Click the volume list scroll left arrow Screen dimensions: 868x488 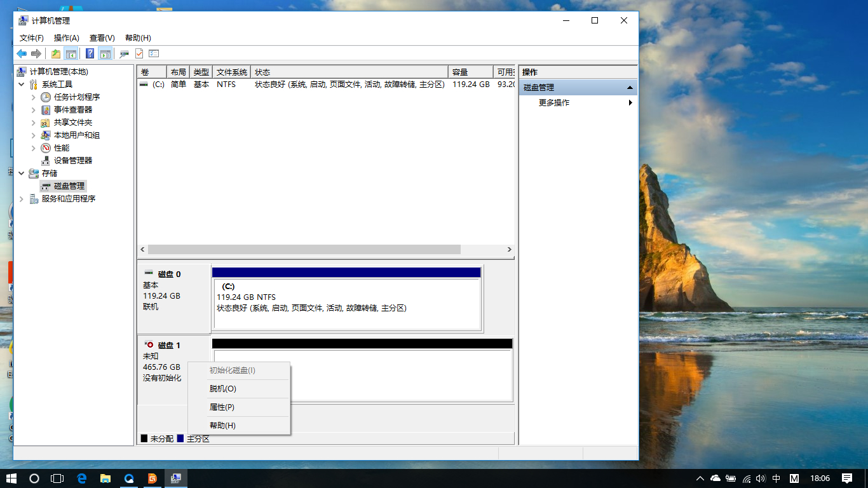pos(142,250)
